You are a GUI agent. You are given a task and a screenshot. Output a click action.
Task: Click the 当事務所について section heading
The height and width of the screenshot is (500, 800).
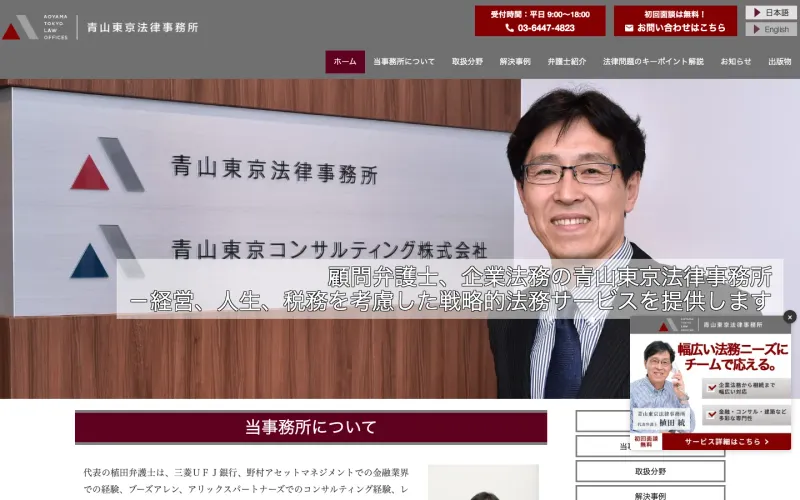(x=311, y=427)
